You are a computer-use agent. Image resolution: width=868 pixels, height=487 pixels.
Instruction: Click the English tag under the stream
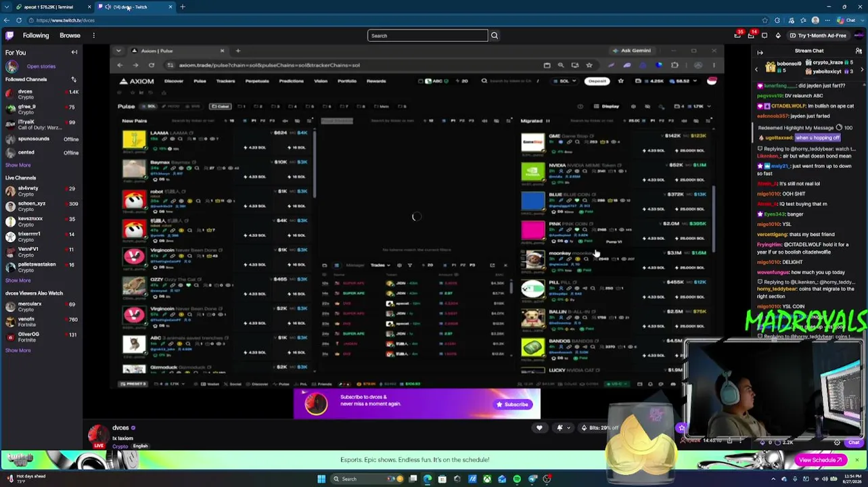(x=140, y=446)
